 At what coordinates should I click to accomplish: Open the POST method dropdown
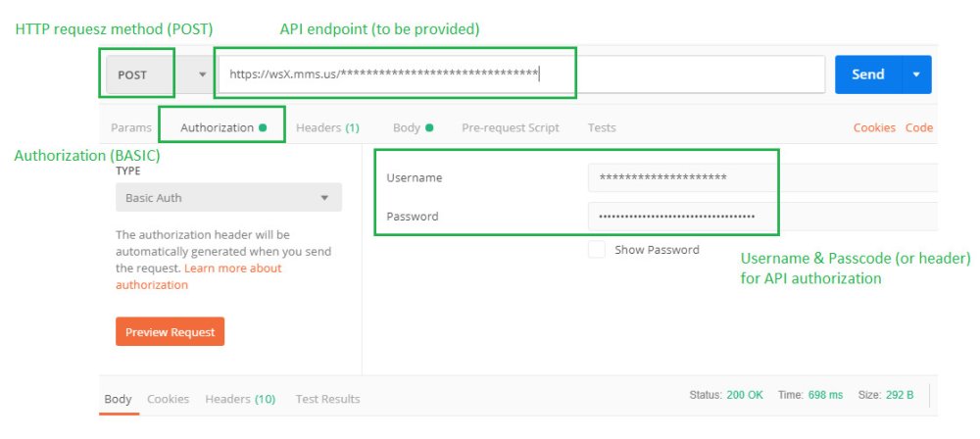pos(158,74)
